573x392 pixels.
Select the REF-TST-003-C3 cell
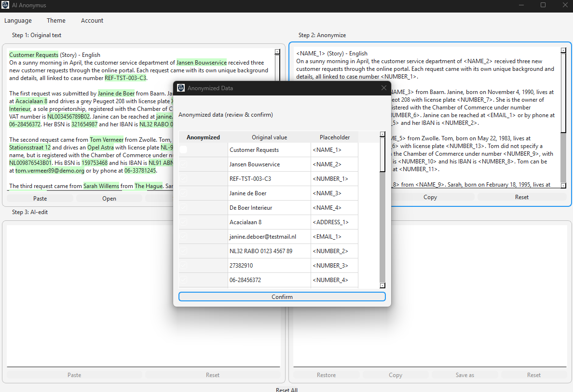click(269, 179)
